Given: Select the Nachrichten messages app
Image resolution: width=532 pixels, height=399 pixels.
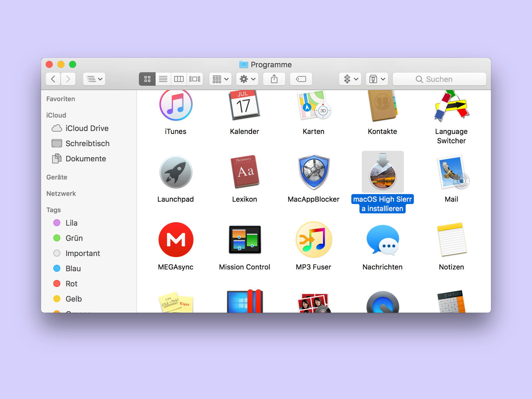Looking at the screenshot, I should pyautogui.click(x=382, y=240).
